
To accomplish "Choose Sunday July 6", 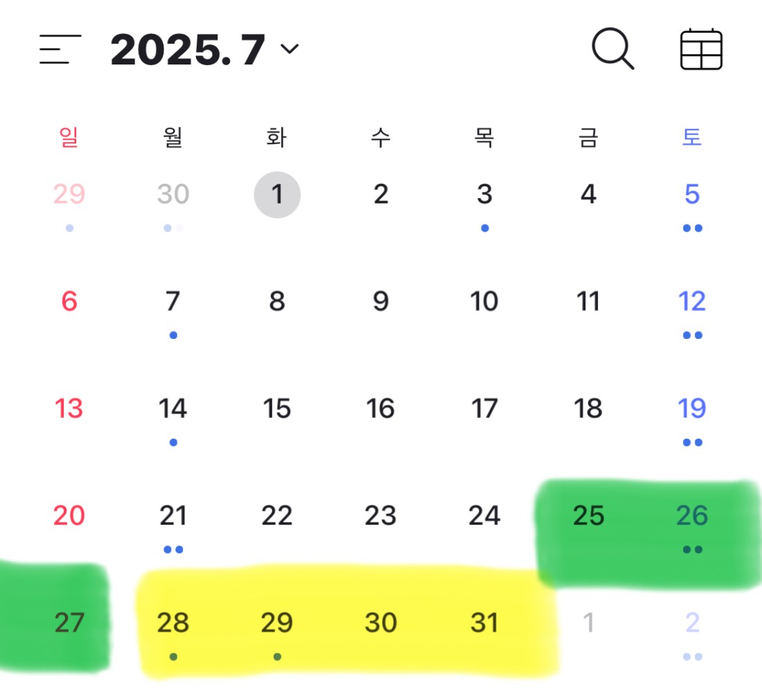I will click(x=69, y=301).
